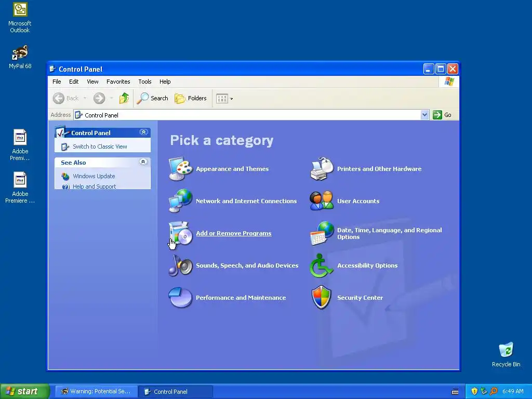The width and height of the screenshot is (532, 399).
Task: Click the Go button next to address bar
Action: pyautogui.click(x=442, y=115)
